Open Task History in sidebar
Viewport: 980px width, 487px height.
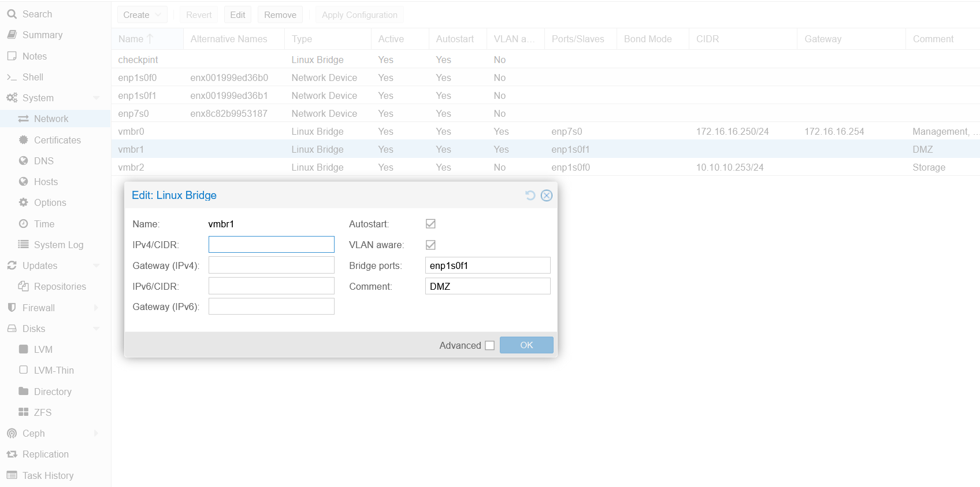coord(48,475)
